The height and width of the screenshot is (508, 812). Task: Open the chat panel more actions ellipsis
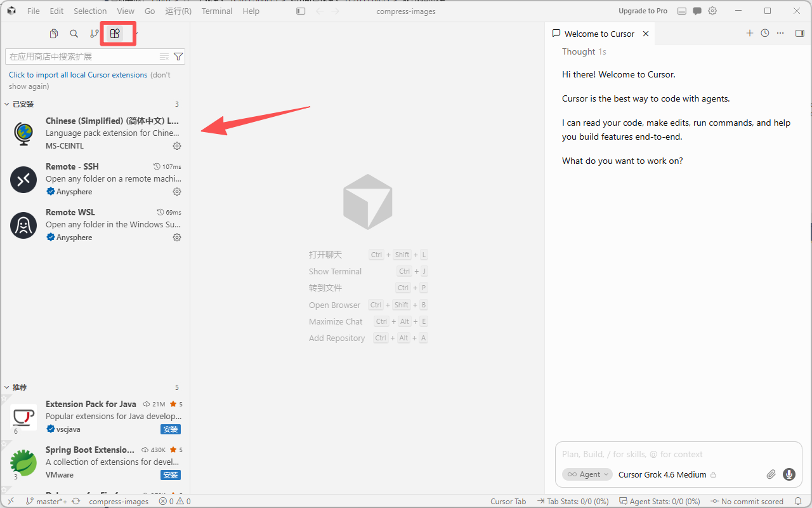click(x=780, y=34)
